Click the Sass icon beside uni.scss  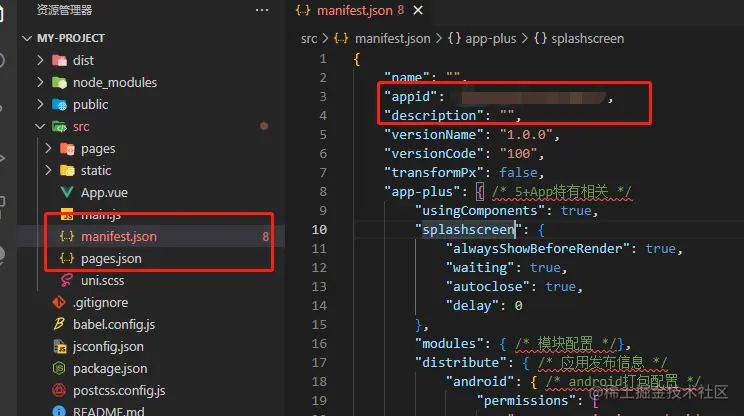click(67, 280)
